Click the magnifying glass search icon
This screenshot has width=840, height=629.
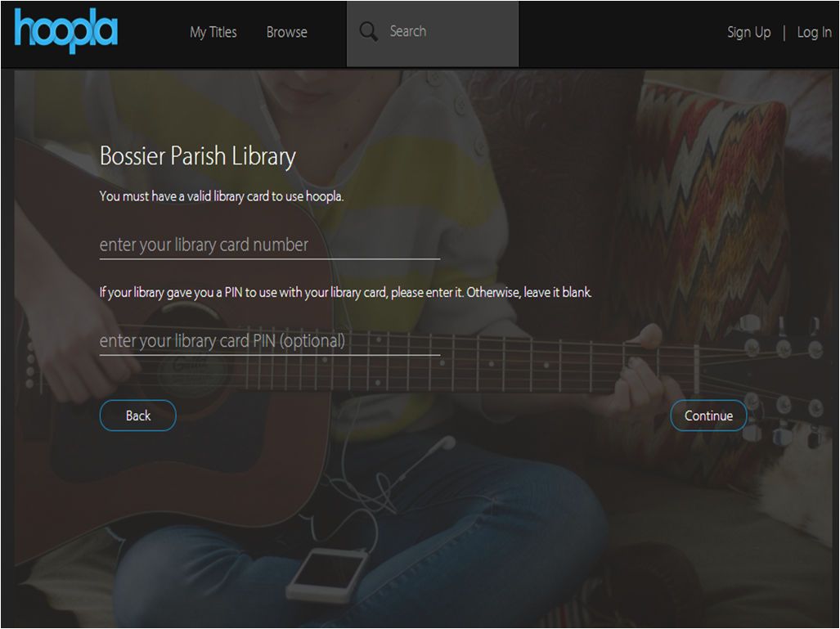tap(369, 32)
